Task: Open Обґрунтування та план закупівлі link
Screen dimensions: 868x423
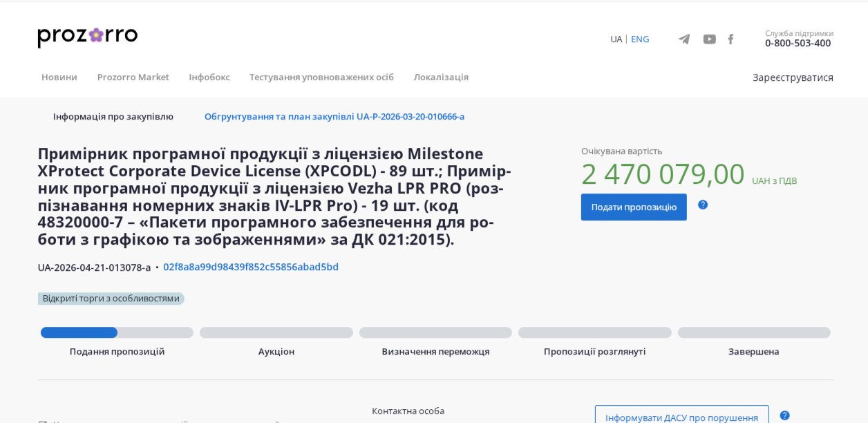Action: click(334, 117)
